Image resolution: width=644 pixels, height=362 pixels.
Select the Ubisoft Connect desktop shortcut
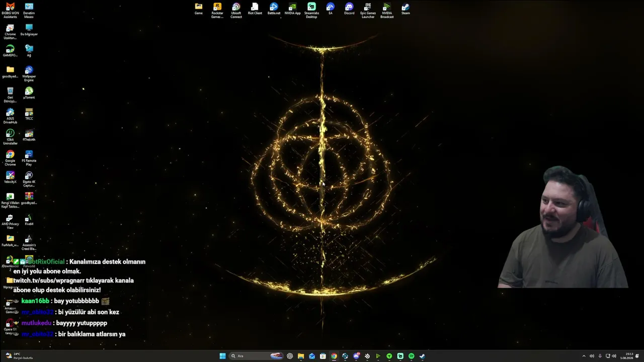[x=236, y=11]
